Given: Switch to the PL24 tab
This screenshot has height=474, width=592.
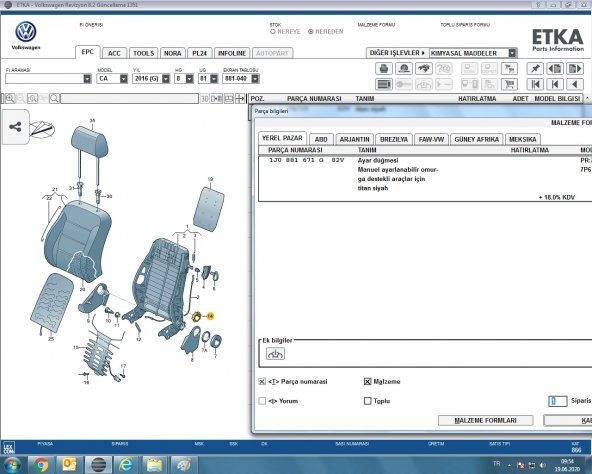Looking at the screenshot, I should (200, 53).
